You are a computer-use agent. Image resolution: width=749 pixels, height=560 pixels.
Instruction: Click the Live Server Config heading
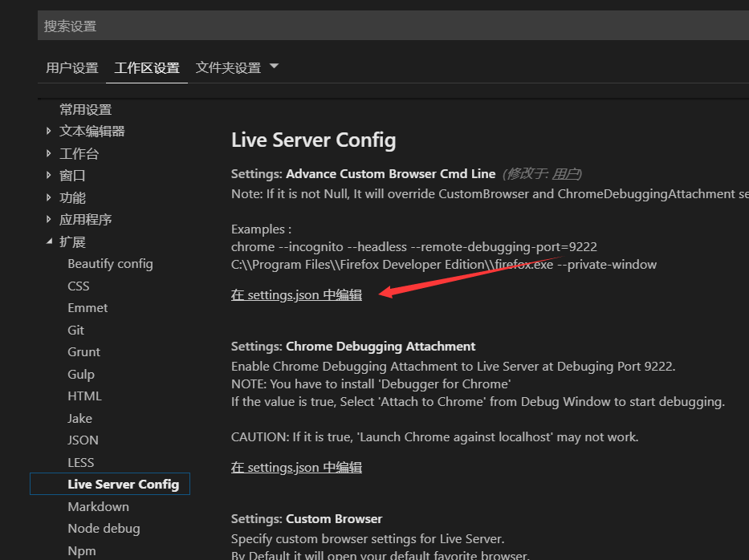click(313, 140)
